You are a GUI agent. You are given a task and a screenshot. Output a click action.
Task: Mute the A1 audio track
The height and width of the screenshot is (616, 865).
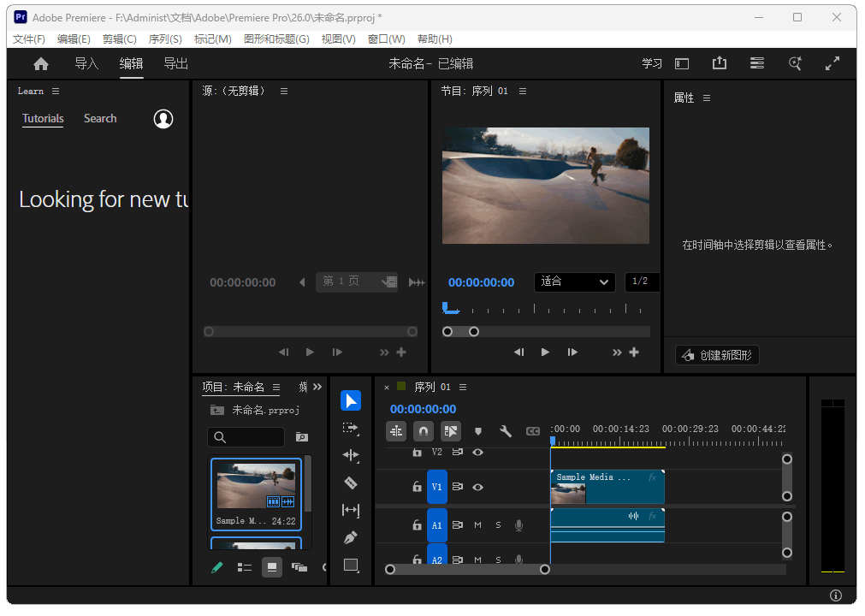tap(478, 525)
